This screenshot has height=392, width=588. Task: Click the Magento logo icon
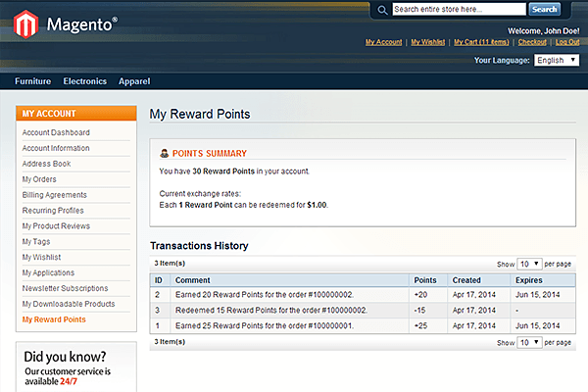[25, 24]
